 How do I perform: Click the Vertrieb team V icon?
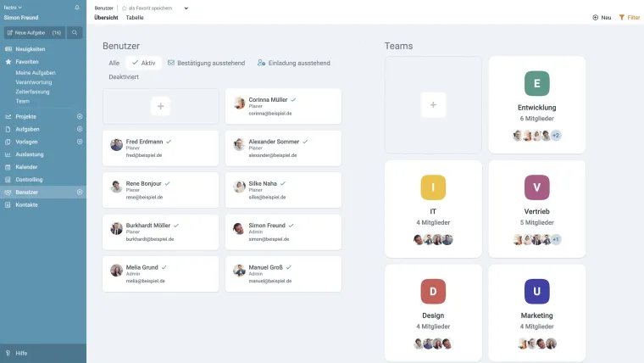pyautogui.click(x=536, y=187)
